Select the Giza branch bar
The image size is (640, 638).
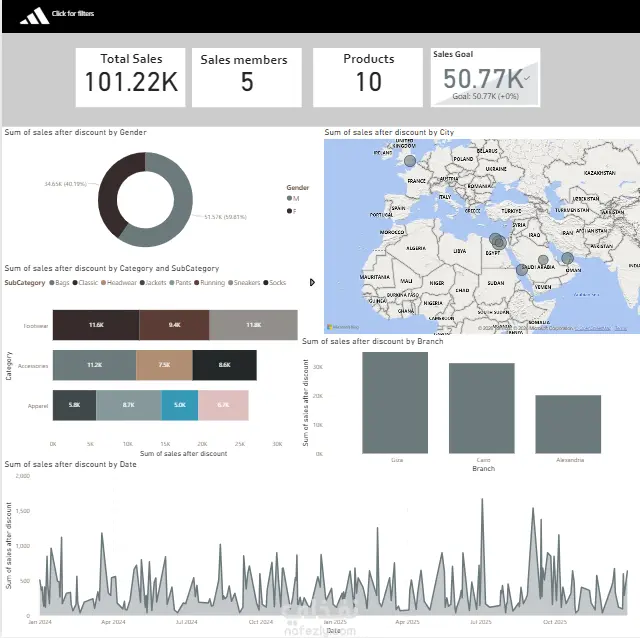click(395, 402)
